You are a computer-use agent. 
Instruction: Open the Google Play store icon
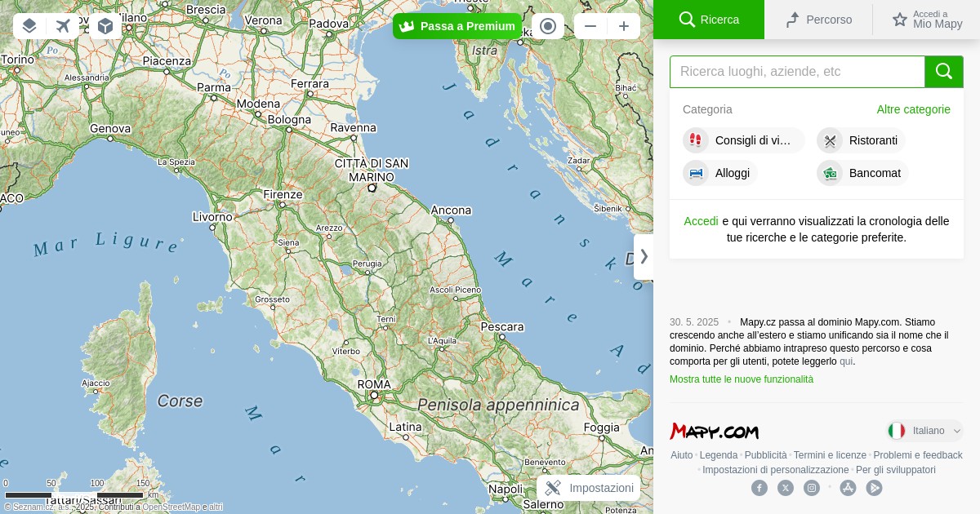(x=874, y=488)
